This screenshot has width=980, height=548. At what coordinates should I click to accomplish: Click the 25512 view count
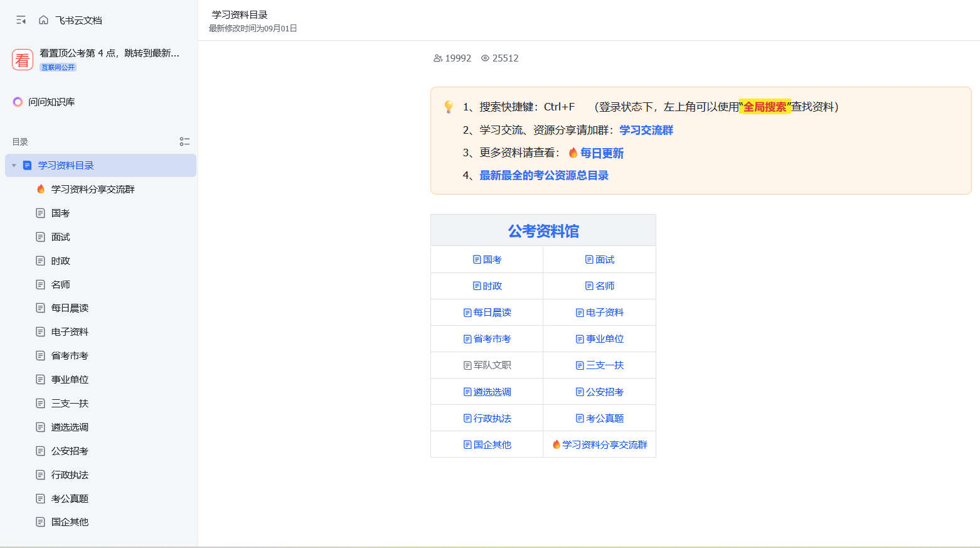pyautogui.click(x=500, y=58)
